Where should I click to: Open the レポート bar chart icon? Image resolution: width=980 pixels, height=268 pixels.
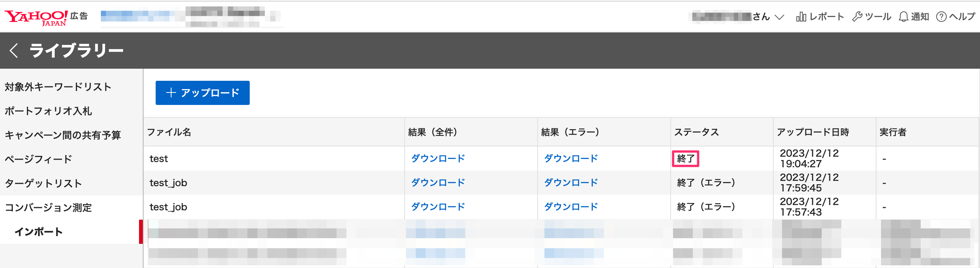(801, 17)
